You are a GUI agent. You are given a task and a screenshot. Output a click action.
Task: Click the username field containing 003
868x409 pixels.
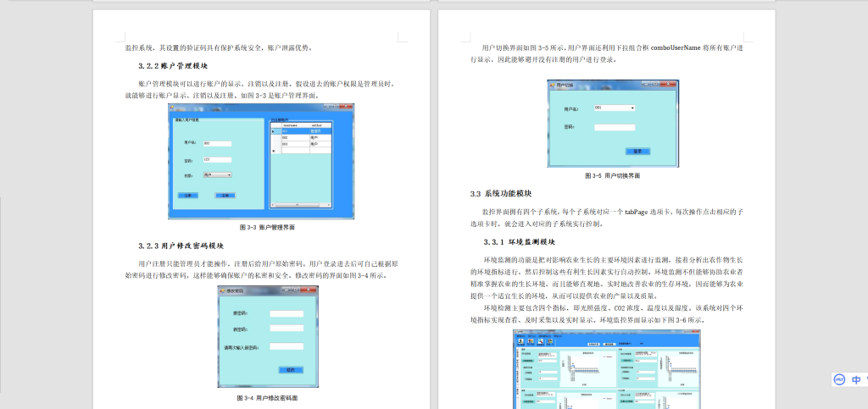pyautogui.click(x=217, y=143)
